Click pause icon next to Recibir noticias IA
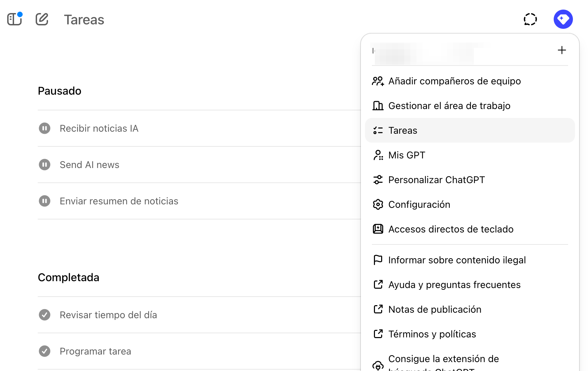The height and width of the screenshot is (371, 588). (45, 128)
